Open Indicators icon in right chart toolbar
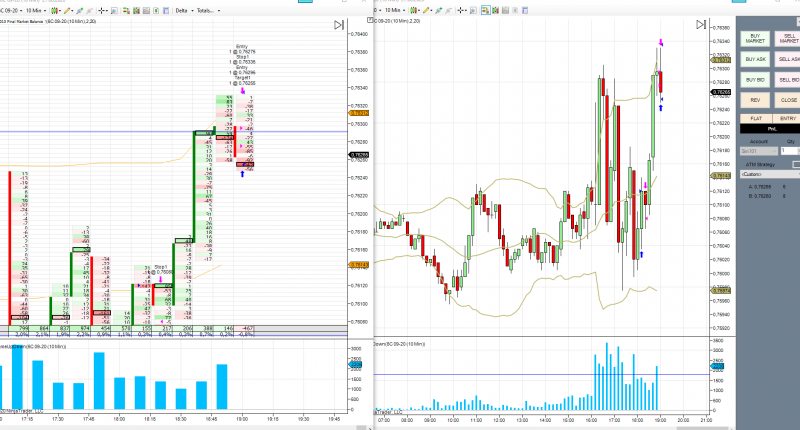This screenshot has height=430, width=800. pyautogui.click(x=505, y=10)
